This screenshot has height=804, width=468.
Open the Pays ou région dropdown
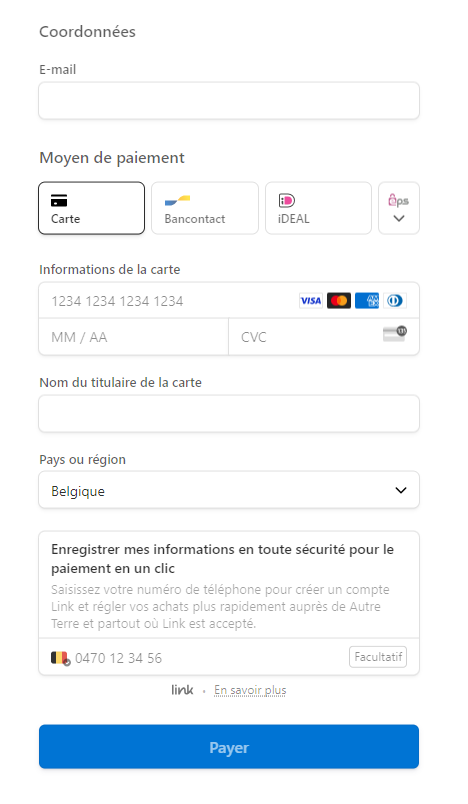229,490
